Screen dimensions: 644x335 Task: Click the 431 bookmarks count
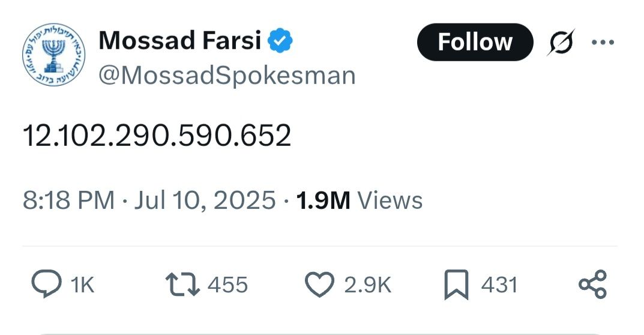(x=499, y=285)
